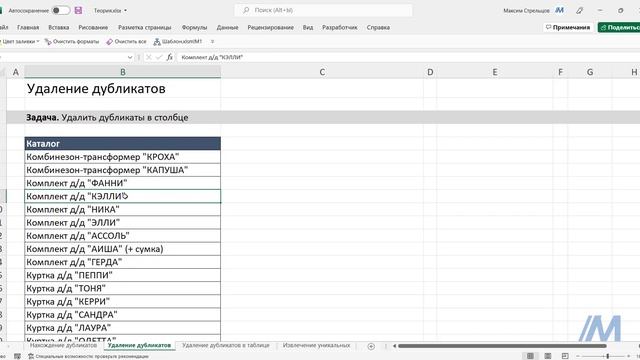Select cell Куртка д/д "КЕРРИ"
The image size is (640, 360).
(122, 301)
